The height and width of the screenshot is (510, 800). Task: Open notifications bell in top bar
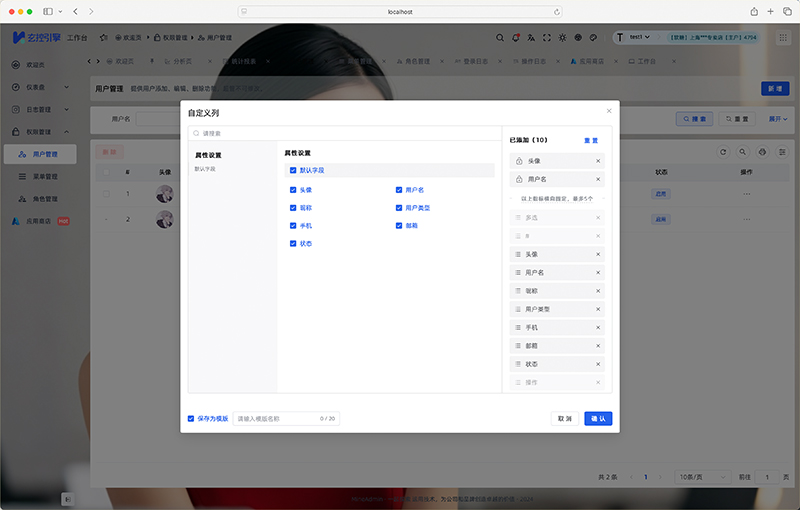coord(516,38)
